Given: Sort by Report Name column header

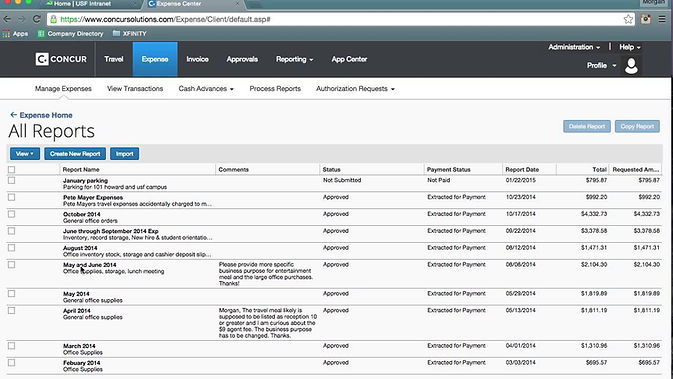Looking at the screenshot, I should tap(81, 170).
